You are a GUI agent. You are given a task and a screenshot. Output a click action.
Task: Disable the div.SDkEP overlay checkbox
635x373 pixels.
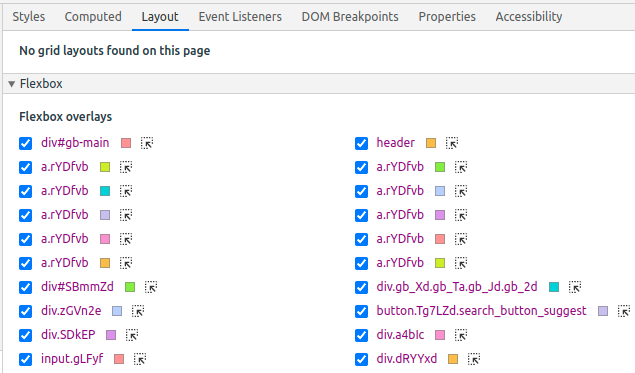pyautogui.click(x=26, y=335)
